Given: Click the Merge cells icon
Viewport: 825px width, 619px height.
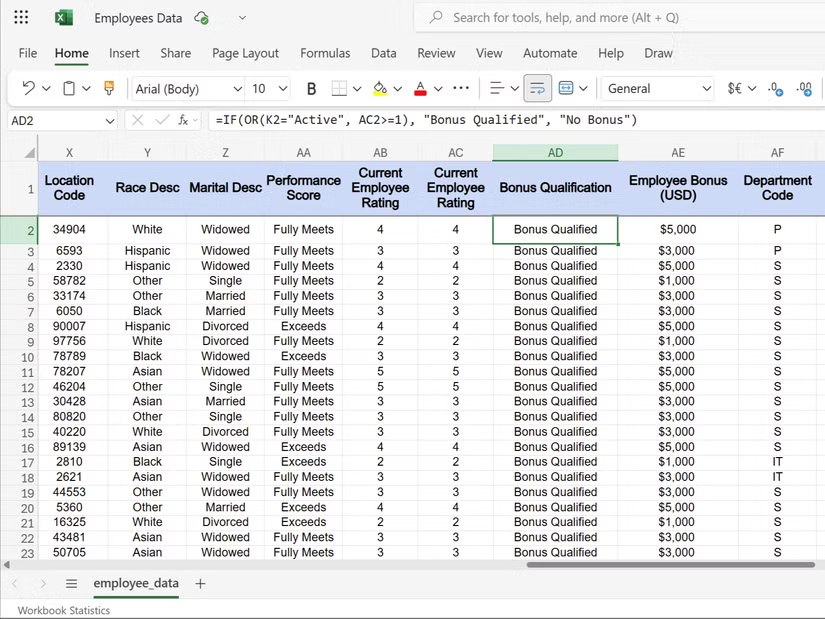Looking at the screenshot, I should (x=565, y=88).
